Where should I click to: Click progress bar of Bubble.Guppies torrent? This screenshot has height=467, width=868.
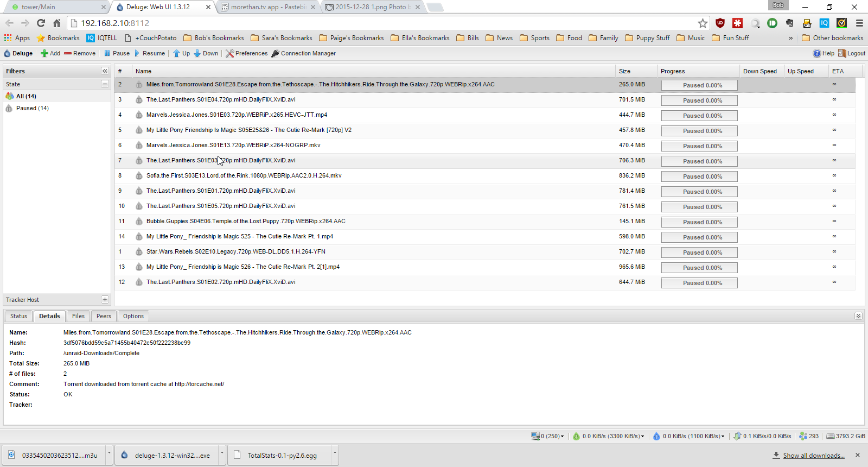[x=699, y=222]
